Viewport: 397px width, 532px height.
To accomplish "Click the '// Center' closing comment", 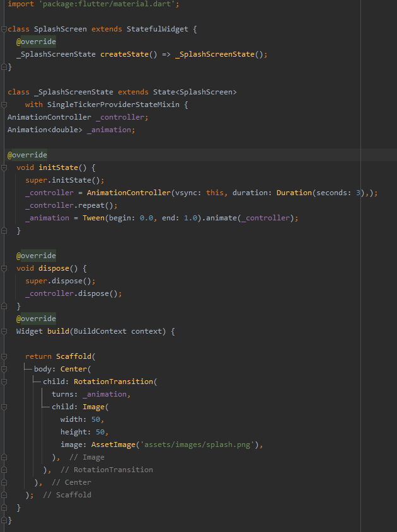I will (x=71, y=482).
